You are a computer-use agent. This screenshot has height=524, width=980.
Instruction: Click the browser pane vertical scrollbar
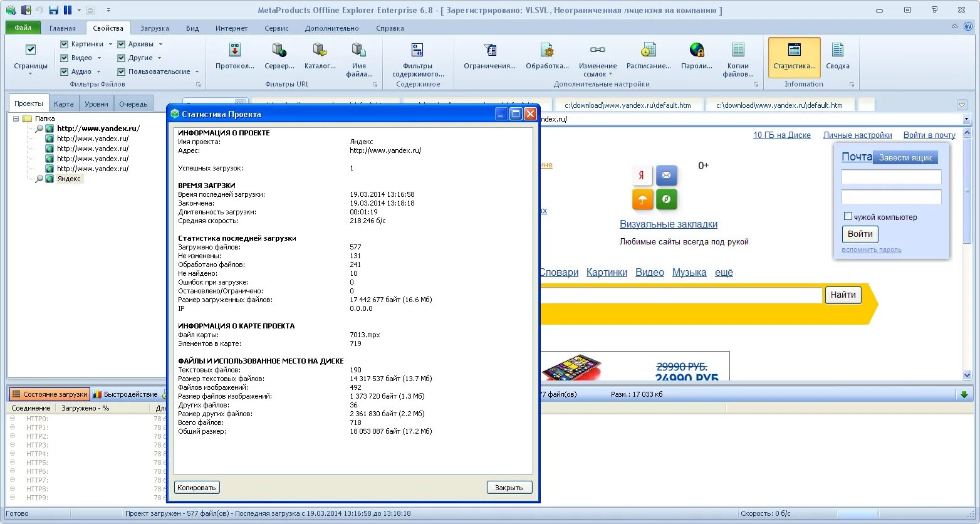point(967,253)
